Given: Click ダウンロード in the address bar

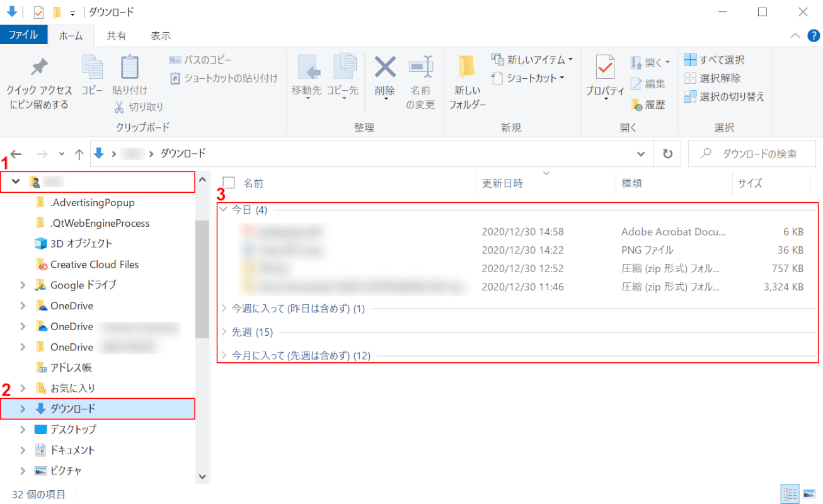Looking at the screenshot, I should point(183,153).
